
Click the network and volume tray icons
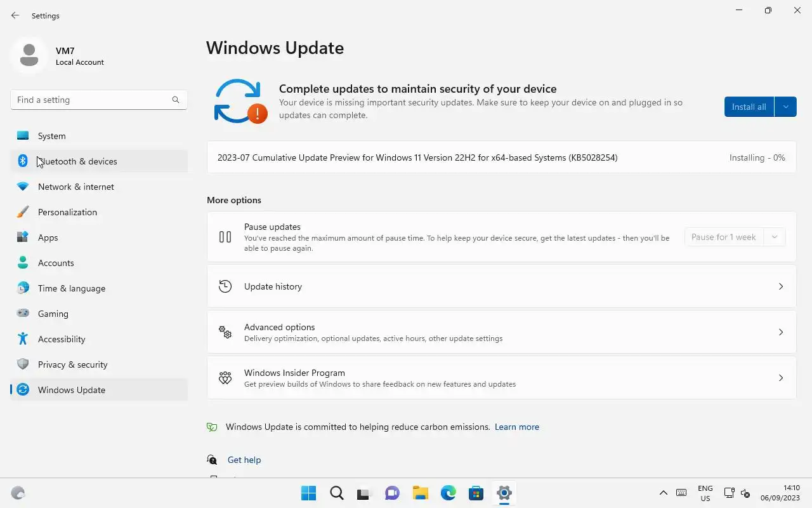pyautogui.click(x=737, y=493)
